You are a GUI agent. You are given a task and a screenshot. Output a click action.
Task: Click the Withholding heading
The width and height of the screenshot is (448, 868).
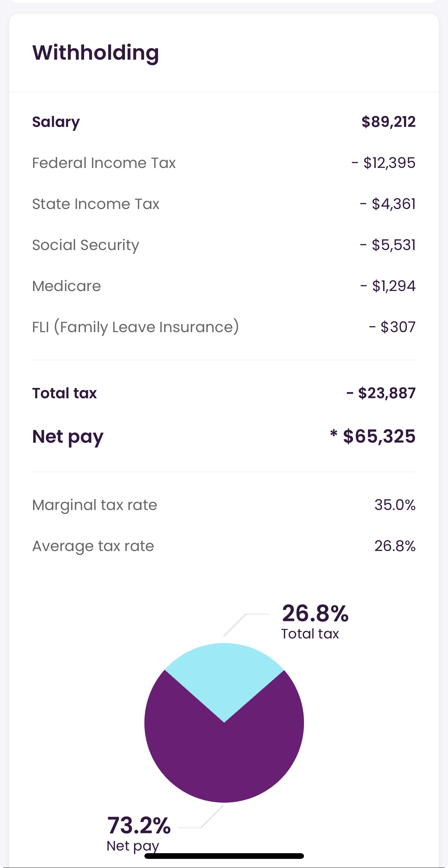pyautogui.click(x=95, y=53)
